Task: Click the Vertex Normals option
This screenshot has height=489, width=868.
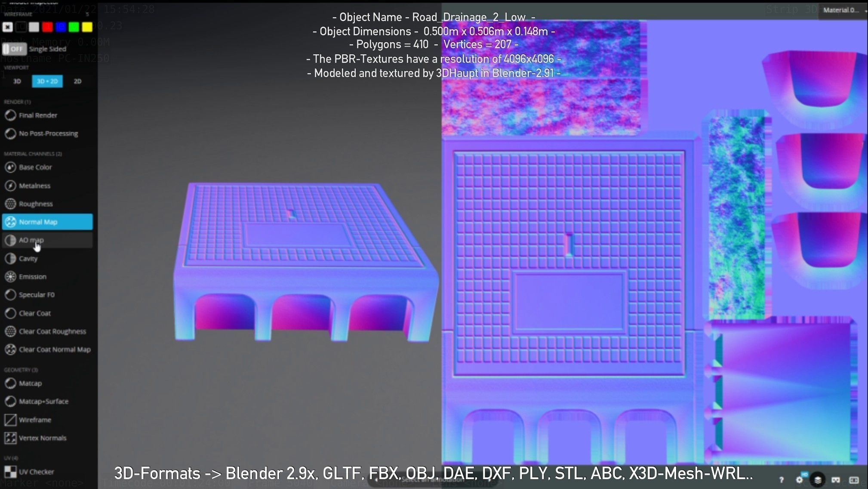Action: pos(42,438)
